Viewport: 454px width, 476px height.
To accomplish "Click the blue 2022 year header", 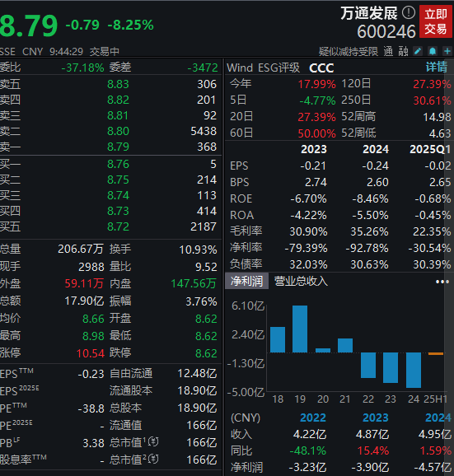I will point(313,418).
